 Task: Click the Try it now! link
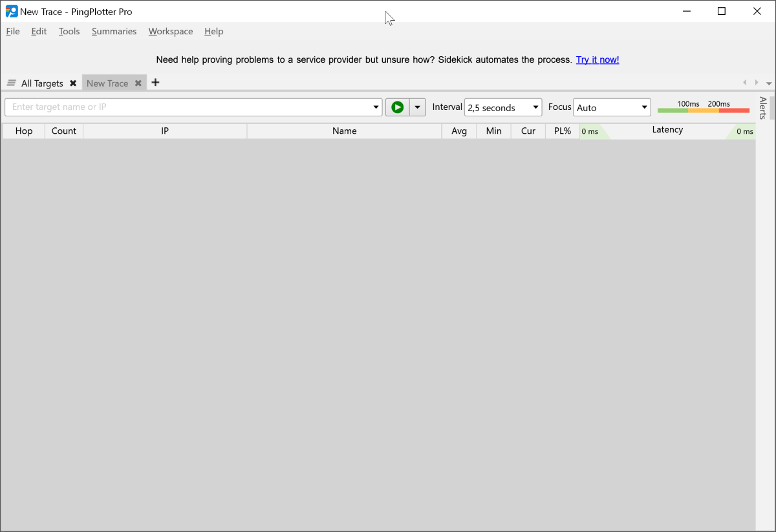pos(598,59)
